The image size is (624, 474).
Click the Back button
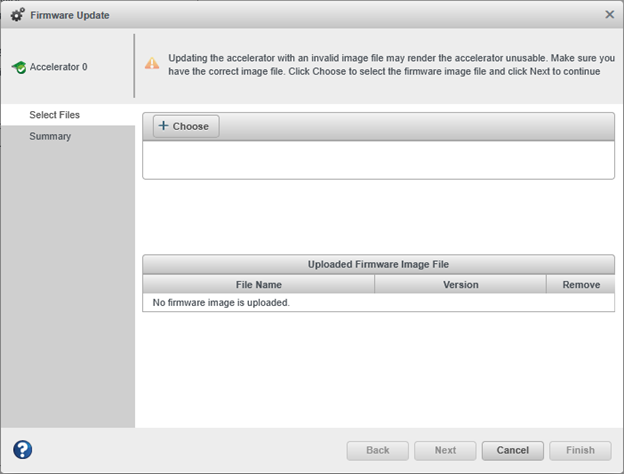pos(377,450)
